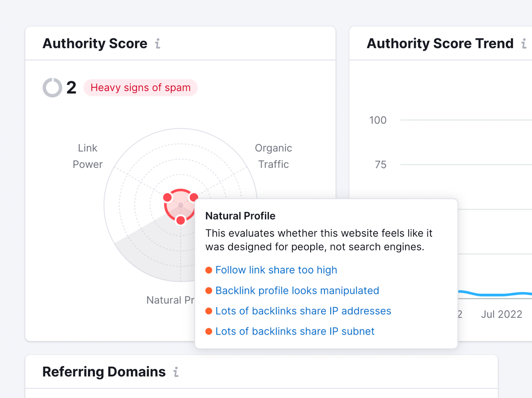Open the Lots of backlinks share IP addresses link
532x398 pixels.
(303, 311)
